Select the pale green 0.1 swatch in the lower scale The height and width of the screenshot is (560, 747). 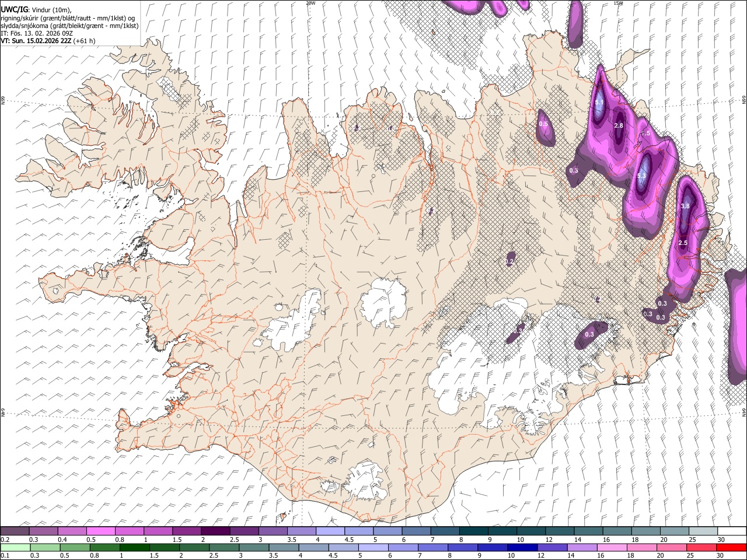(x=15, y=547)
